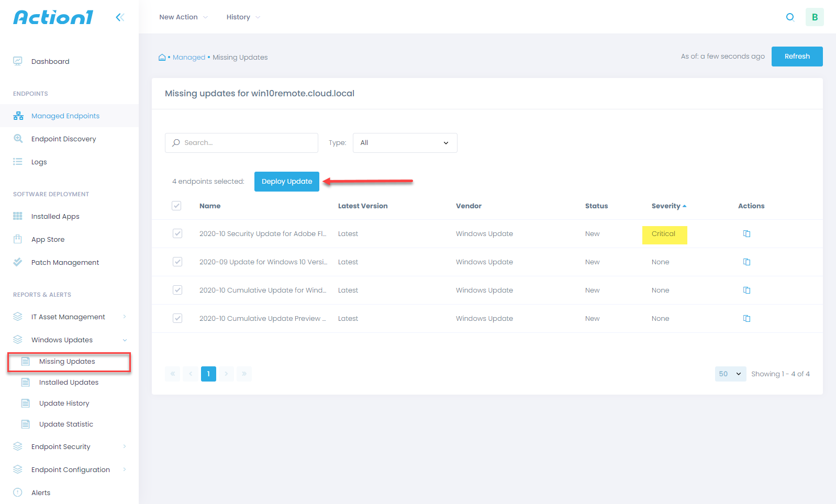Click the Endpoint Configuration layers icon
Viewport: 836px width, 504px height.
18,469
